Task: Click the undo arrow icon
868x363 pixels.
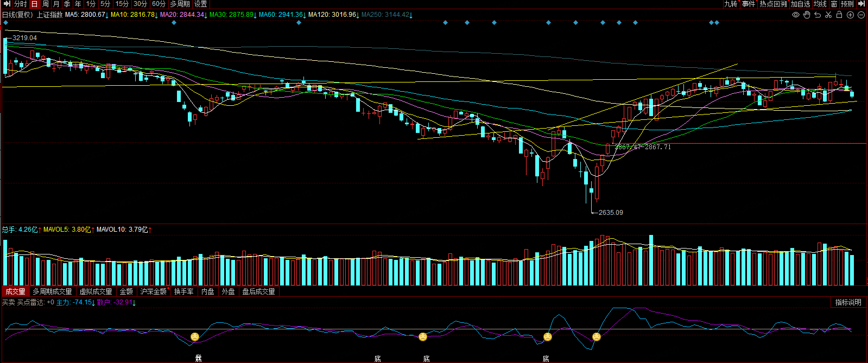Action: point(818,15)
